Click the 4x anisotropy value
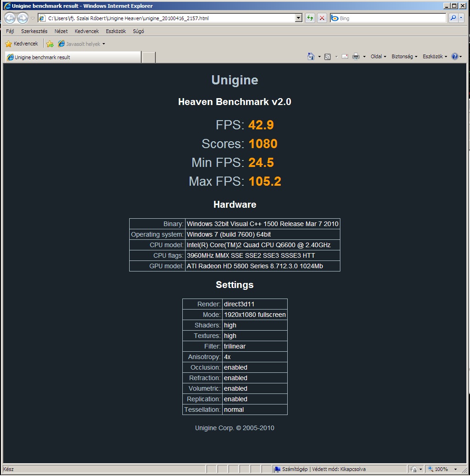This screenshot has height=476, width=470. click(255, 357)
